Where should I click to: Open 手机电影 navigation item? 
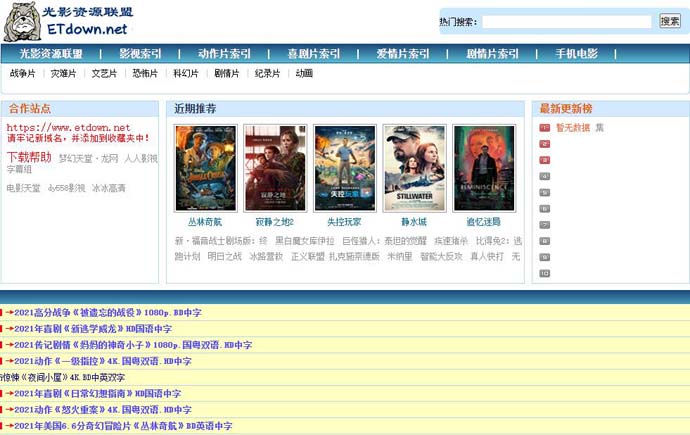pyautogui.click(x=576, y=54)
